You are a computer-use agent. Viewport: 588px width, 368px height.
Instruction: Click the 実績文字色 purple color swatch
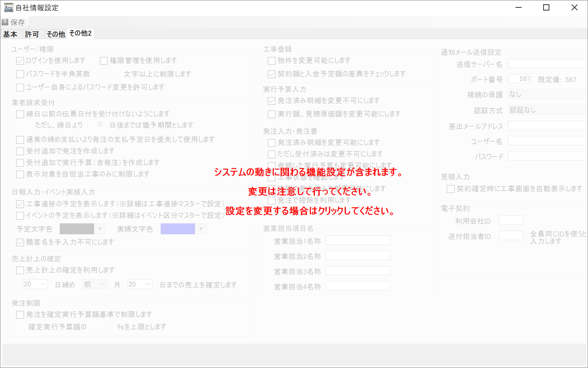[x=177, y=229]
